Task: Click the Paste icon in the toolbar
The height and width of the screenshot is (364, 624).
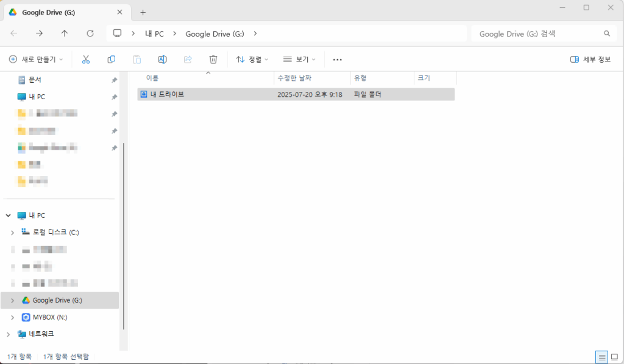Action: pos(136,59)
